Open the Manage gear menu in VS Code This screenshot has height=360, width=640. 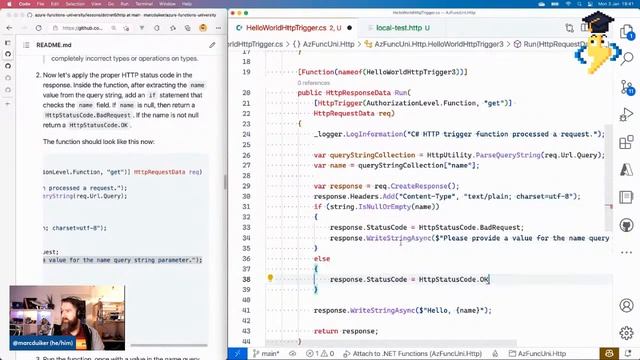point(627,333)
